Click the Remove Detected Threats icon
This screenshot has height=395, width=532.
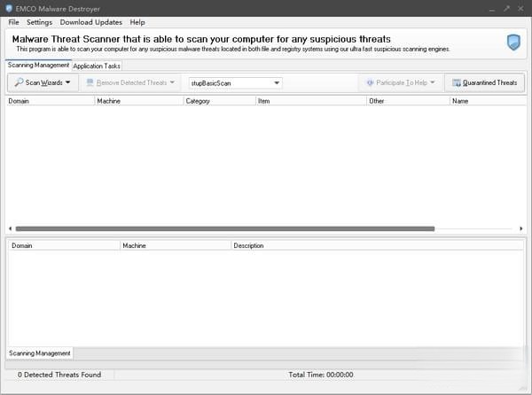point(90,82)
